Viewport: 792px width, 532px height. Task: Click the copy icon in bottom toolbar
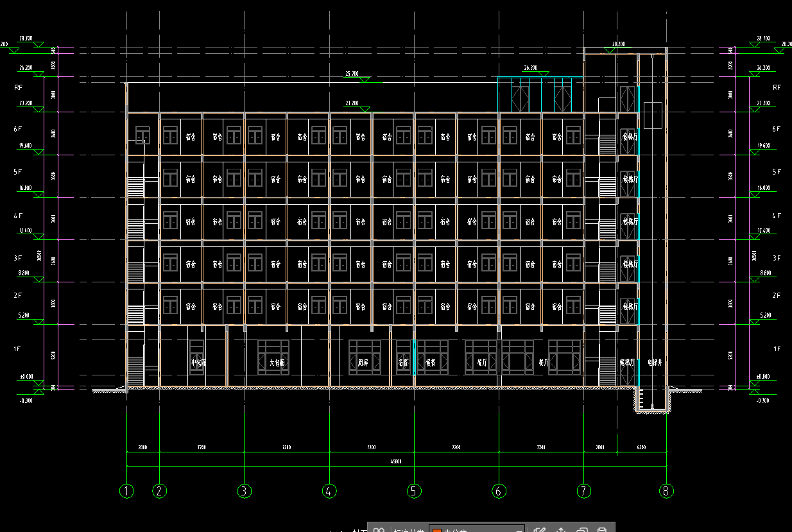581,530
